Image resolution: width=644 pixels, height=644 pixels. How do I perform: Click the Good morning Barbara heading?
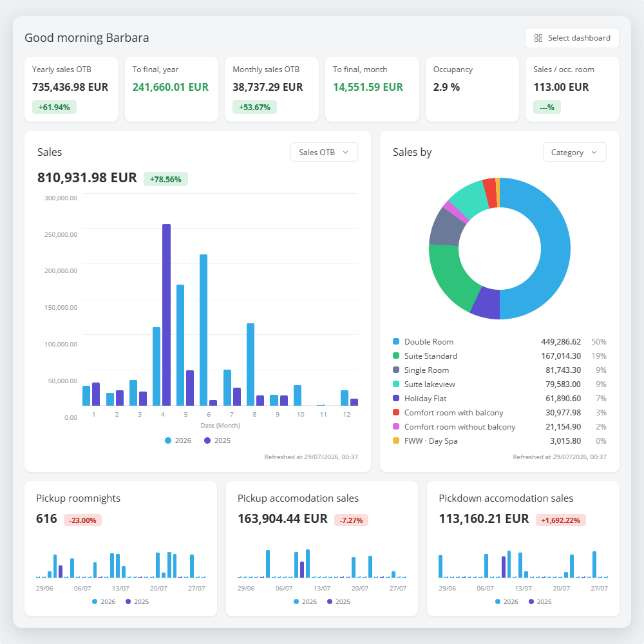coord(87,38)
